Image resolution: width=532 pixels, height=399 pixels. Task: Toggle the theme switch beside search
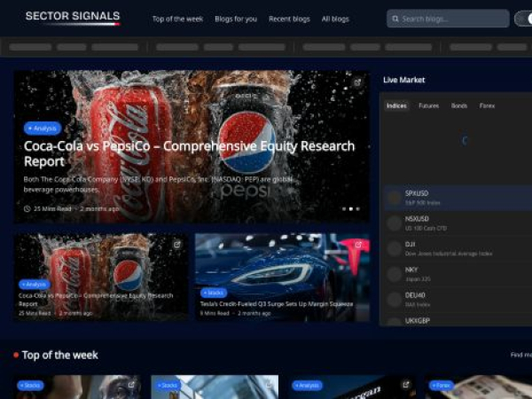tap(523, 18)
